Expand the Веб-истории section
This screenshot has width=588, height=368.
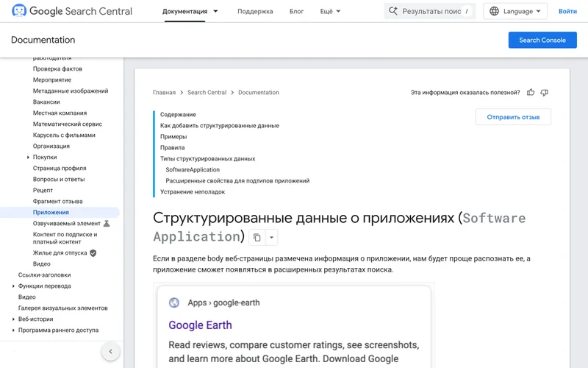13,319
